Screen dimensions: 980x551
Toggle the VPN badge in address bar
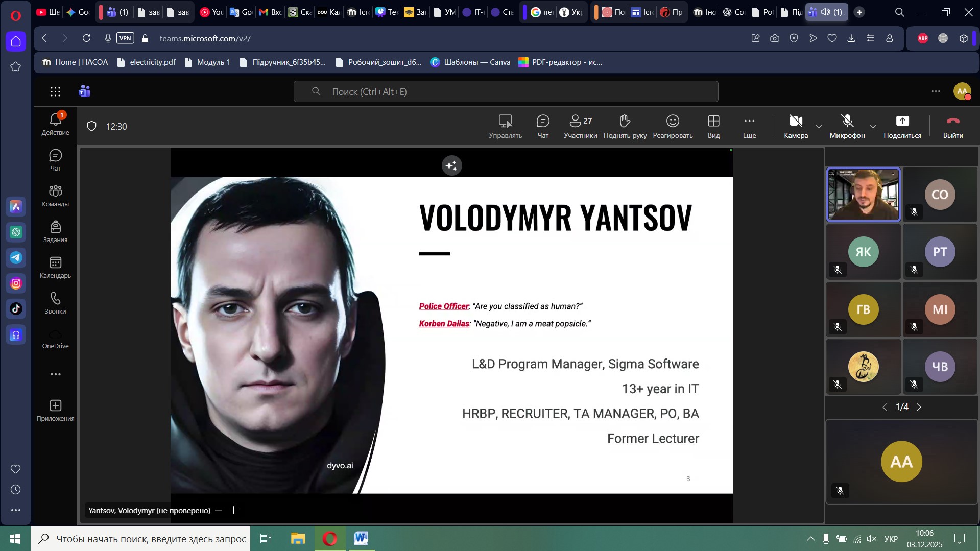coord(125,38)
